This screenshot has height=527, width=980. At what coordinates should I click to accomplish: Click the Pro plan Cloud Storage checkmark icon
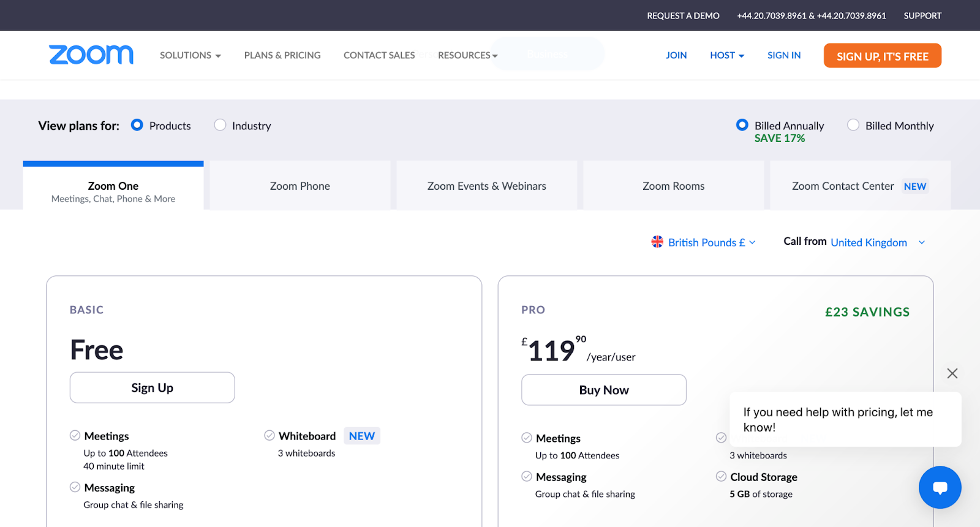pyautogui.click(x=722, y=476)
